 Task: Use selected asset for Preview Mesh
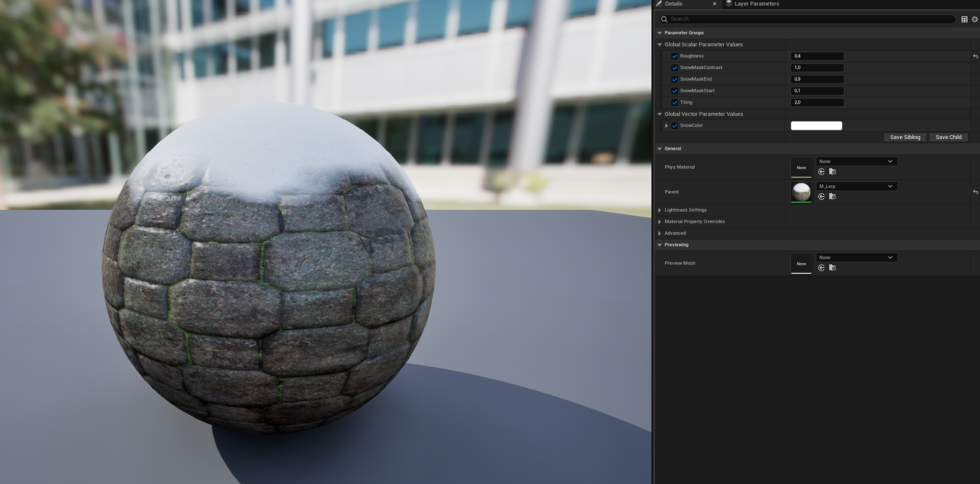tap(821, 268)
